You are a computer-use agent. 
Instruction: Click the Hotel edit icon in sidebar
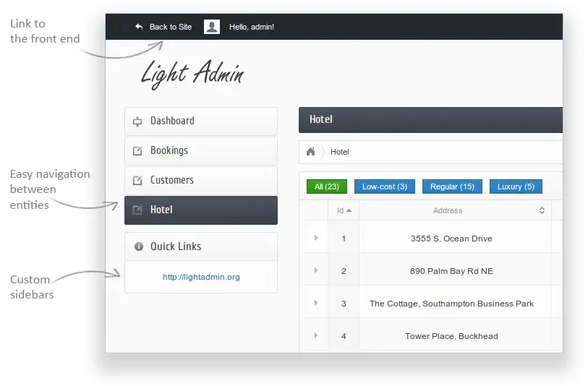click(x=137, y=210)
